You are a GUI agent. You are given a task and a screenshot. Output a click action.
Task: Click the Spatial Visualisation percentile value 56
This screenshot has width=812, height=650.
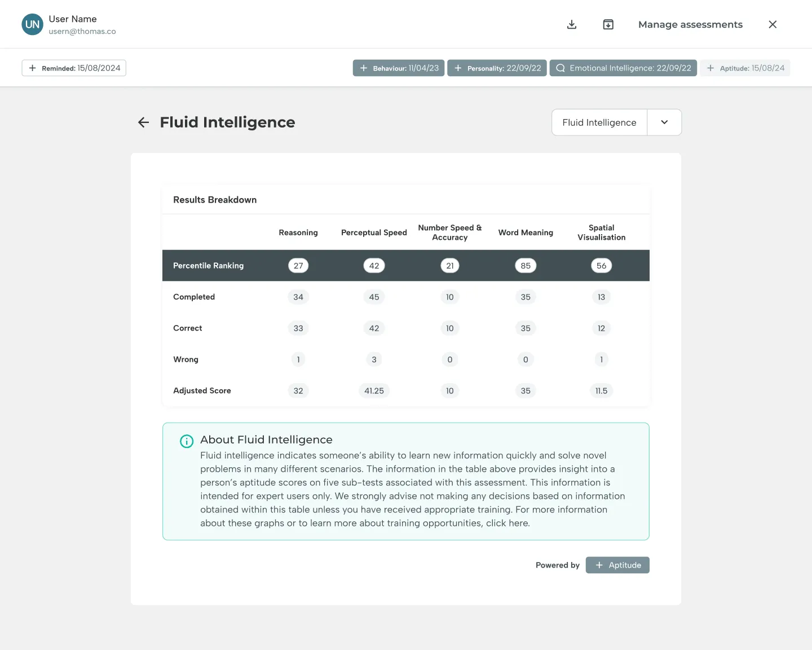pos(602,266)
